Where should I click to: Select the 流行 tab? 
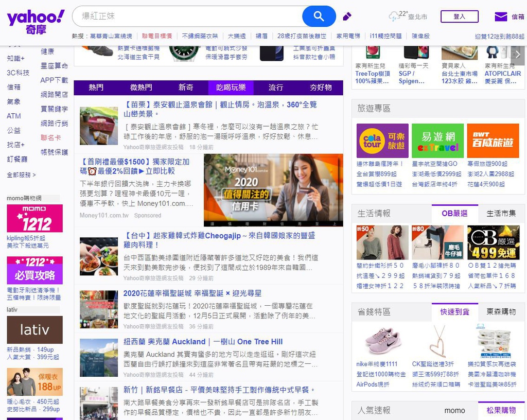276,87
